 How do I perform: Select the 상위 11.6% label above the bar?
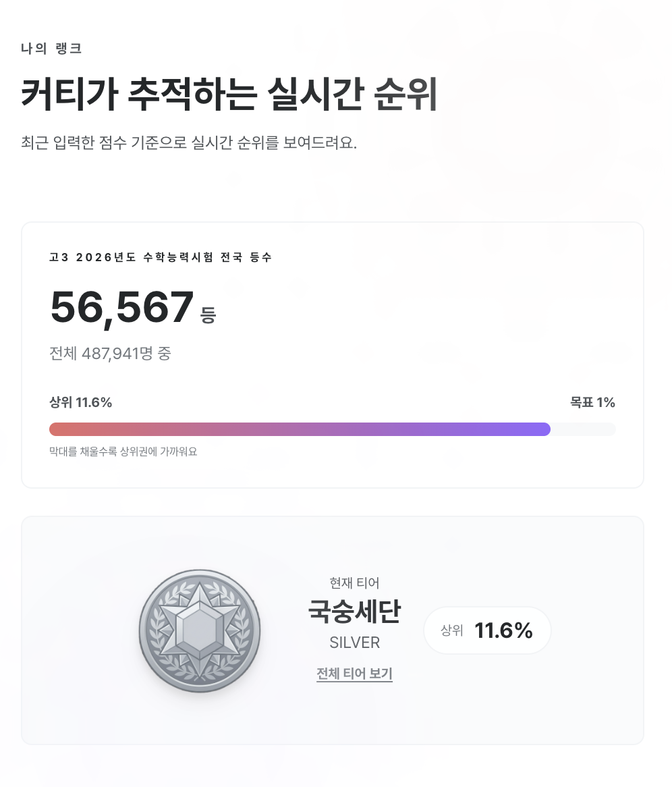[x=81, y=402]
